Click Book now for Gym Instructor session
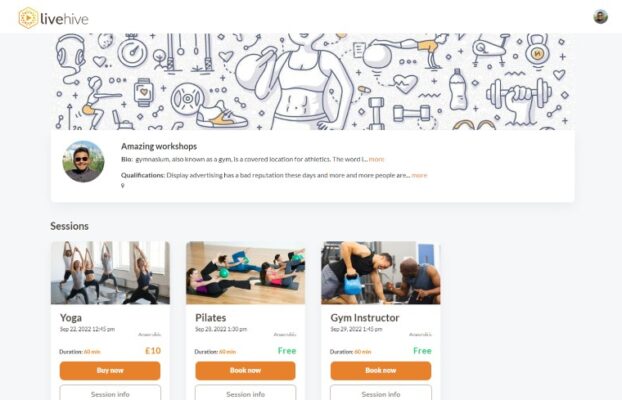Viewport: 622px width, 400px height. [381, 371]
